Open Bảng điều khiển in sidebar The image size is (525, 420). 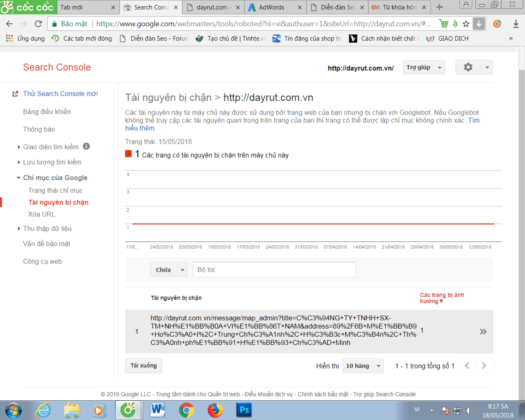47,112
